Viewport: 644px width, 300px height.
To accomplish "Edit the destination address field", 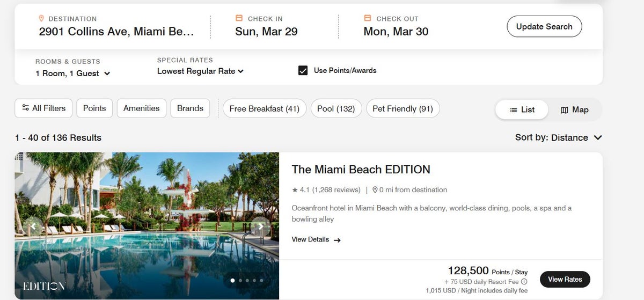I will tap(116, 31).
